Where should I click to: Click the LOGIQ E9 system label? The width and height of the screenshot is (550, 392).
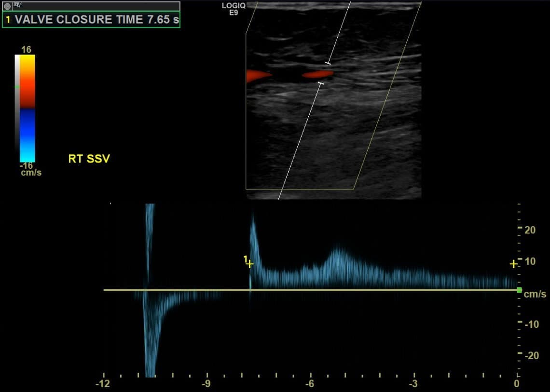234,9
